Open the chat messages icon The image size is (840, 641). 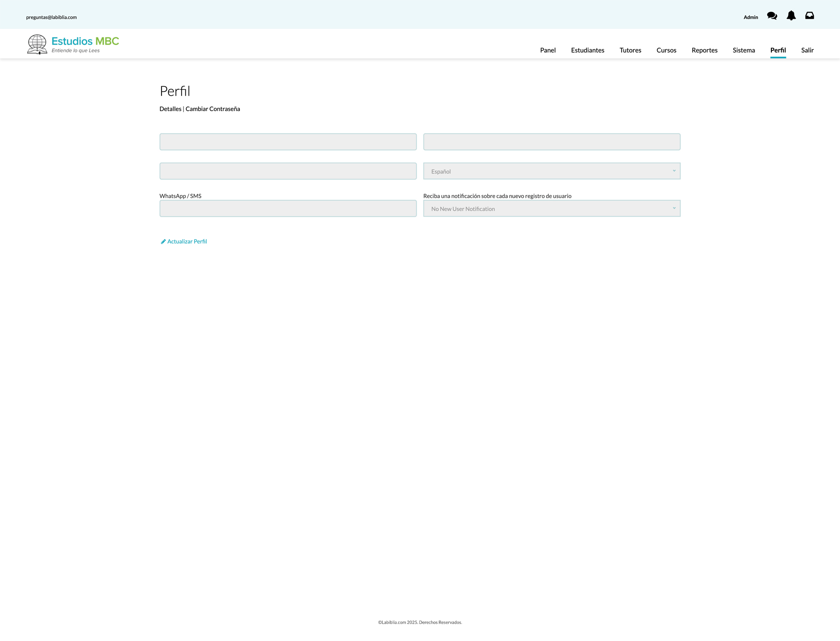[772, 15]
